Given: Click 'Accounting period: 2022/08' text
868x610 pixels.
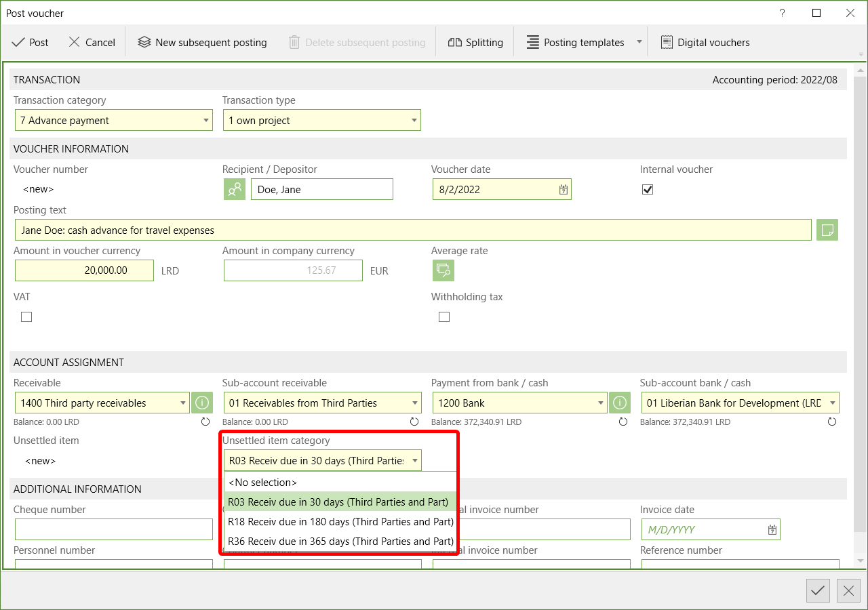Looking at the screenshot, I should tap(774, 79).
